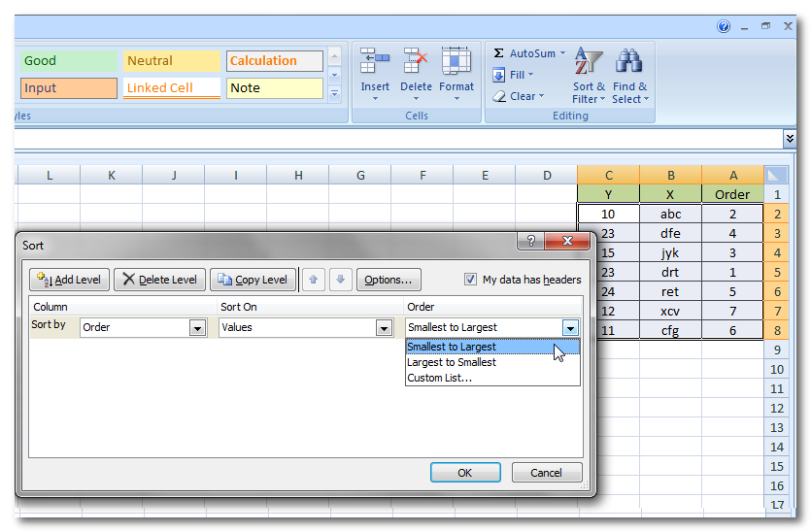Expand the formula bar chevron

click(790, 140)
